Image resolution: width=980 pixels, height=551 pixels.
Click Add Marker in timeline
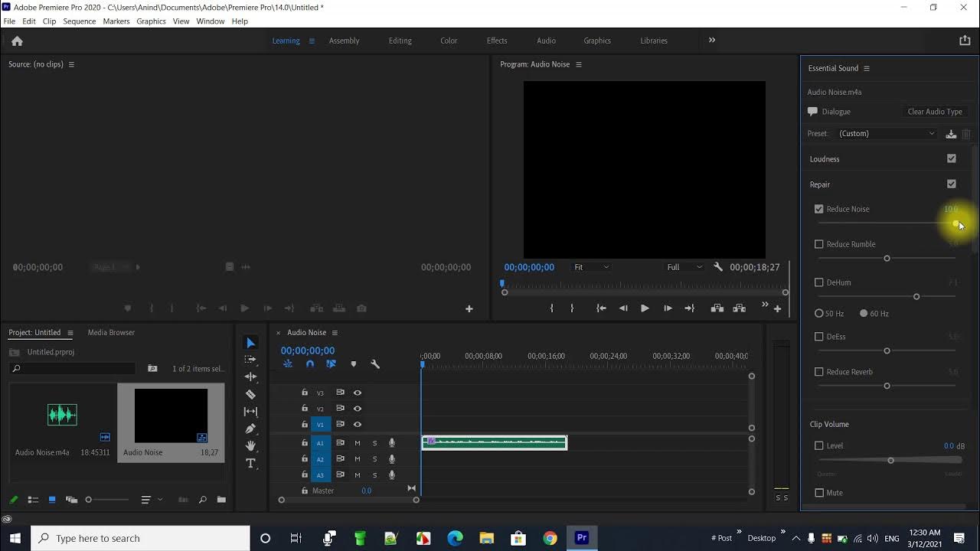click(353, 364)
